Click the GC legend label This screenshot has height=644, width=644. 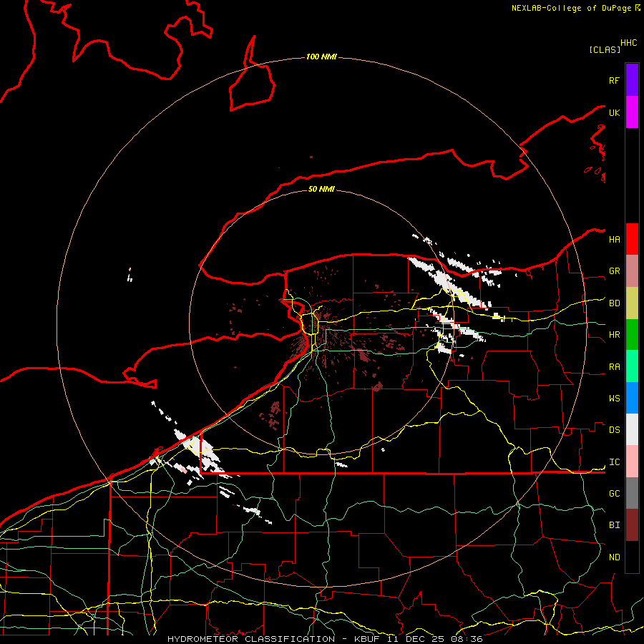(x=614, y=493)
